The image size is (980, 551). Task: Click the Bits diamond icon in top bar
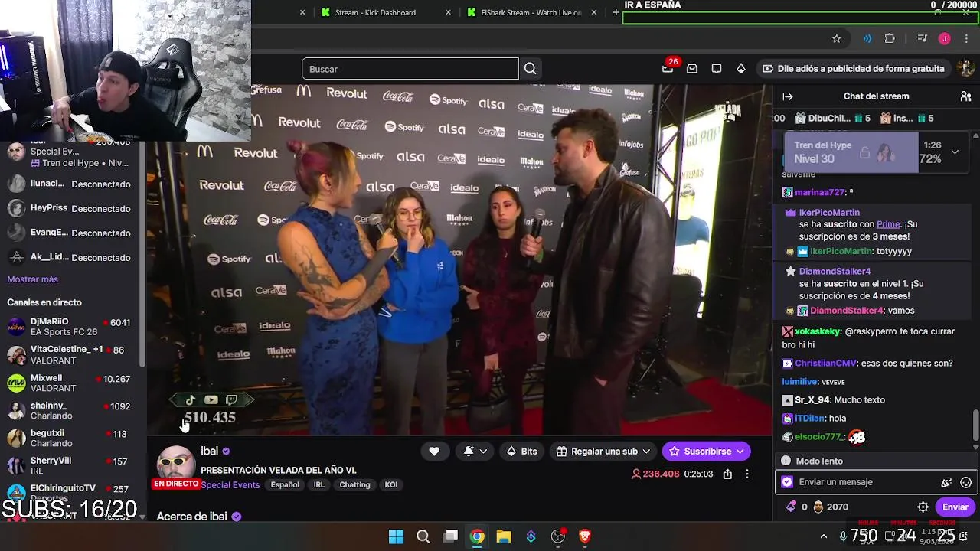[741, 69]
